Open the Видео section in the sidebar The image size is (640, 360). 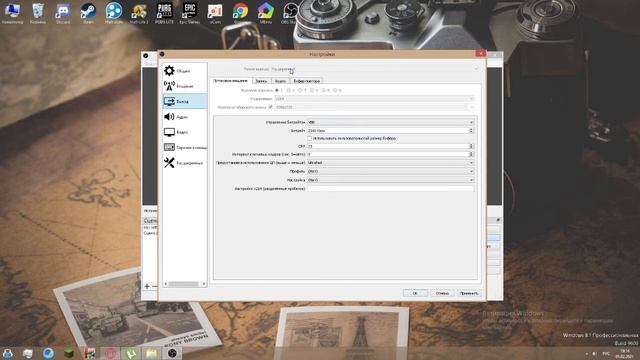pos(184,132)
